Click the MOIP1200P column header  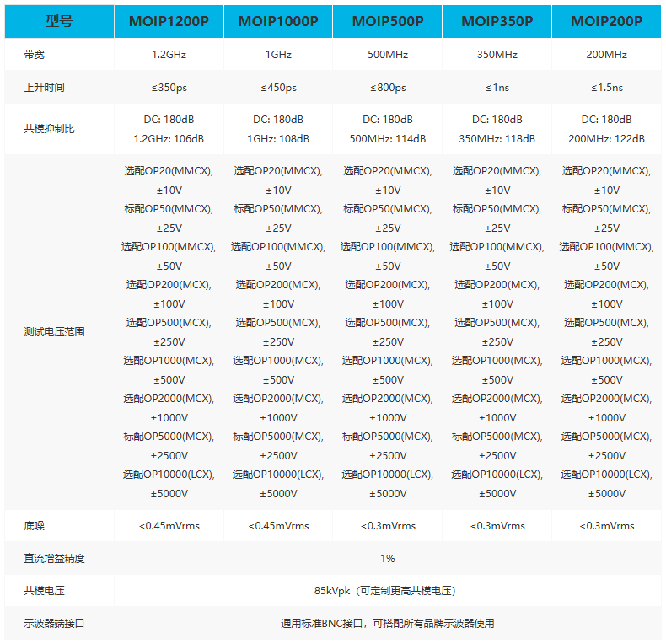click(x=169, y=21)
